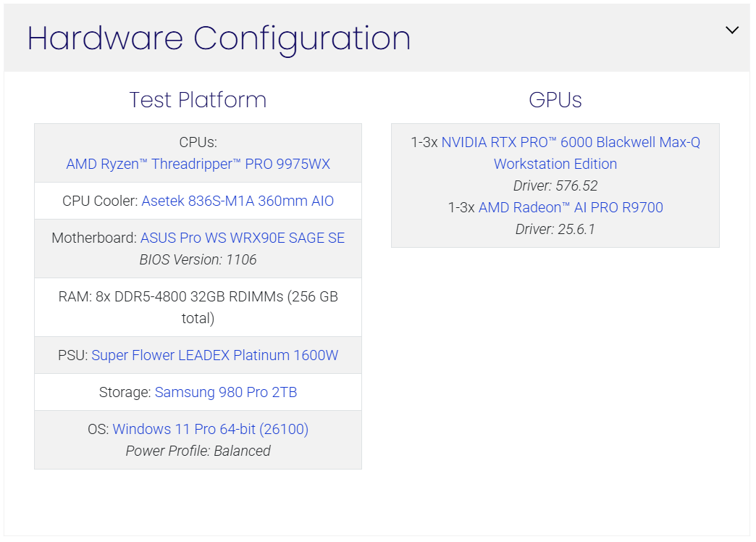This screenshot has width=756, height=542.
Task: Visit the Super Flower LEADEX Platinum 1600W link
Action: pyautogui.click(x=214, y=355)
